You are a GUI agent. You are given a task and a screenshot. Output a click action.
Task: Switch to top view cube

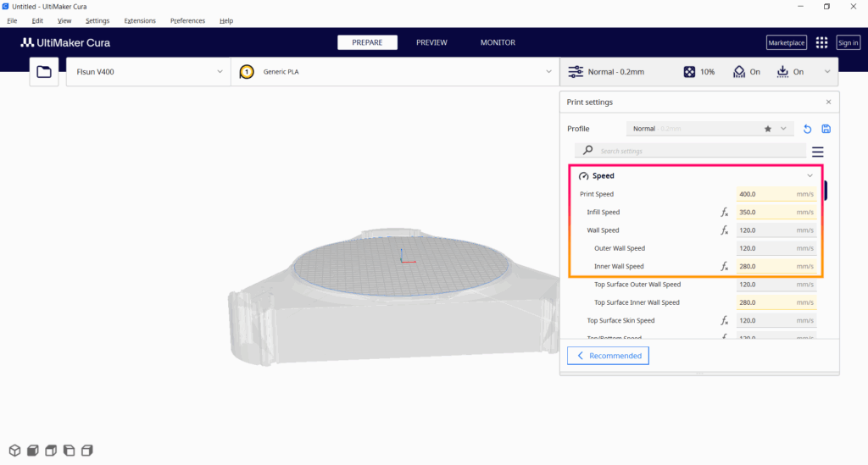[x=51, y=451]
